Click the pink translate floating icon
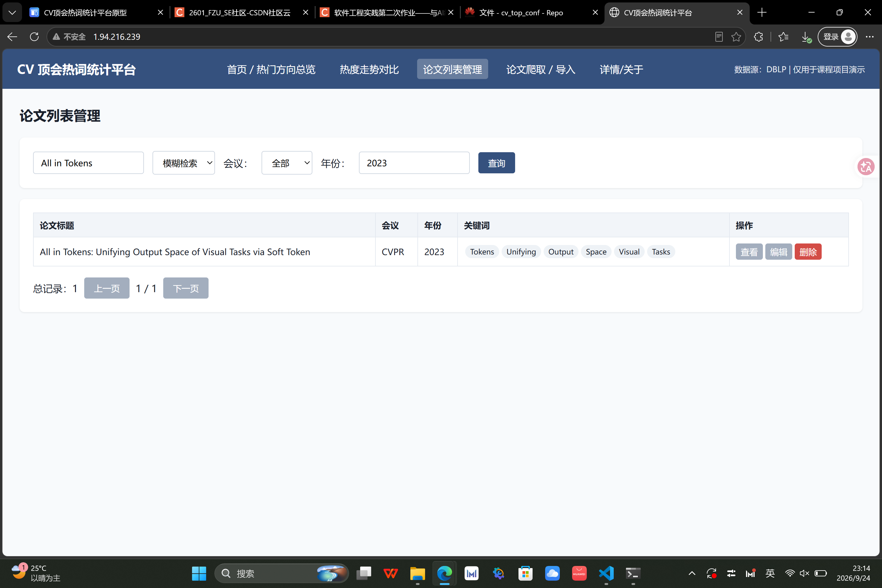882x588 pixels. (x=866, y=167)
